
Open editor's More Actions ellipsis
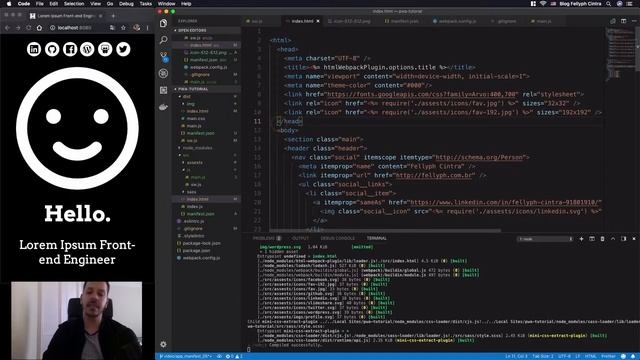point(634,21)
